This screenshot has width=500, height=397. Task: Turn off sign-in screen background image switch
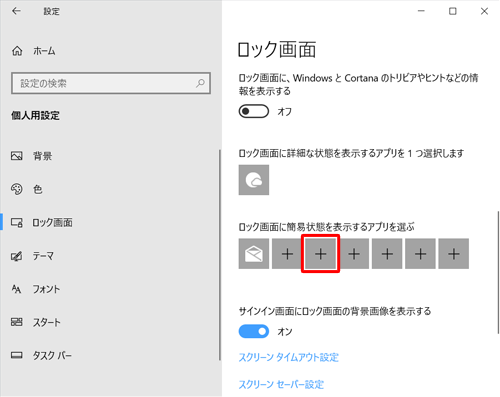pyautogui.click(x=254, y=331)
